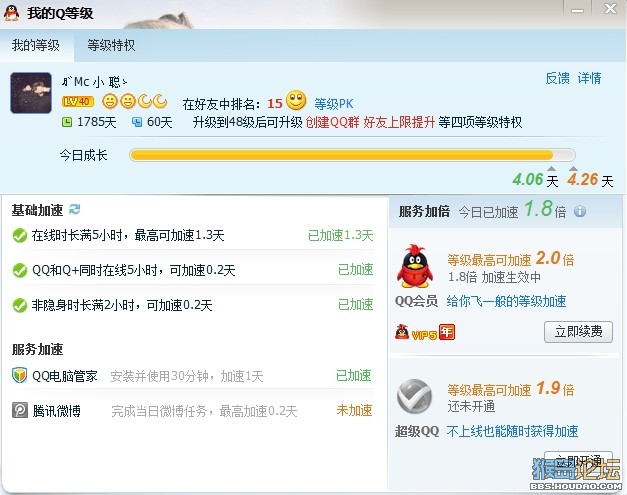Open the 等级特权 tab
Screen dimensions: 627x495
(x=111, y=45)
